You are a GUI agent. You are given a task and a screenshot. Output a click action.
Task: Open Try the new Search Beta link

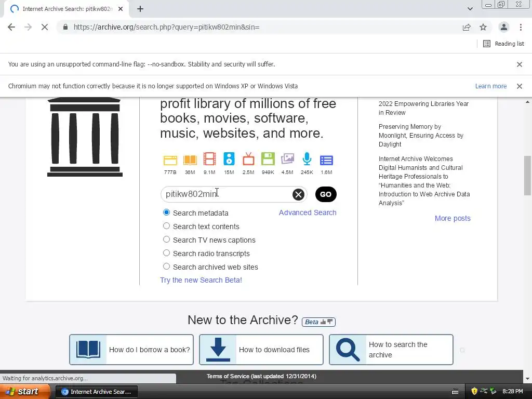point(201,280)
